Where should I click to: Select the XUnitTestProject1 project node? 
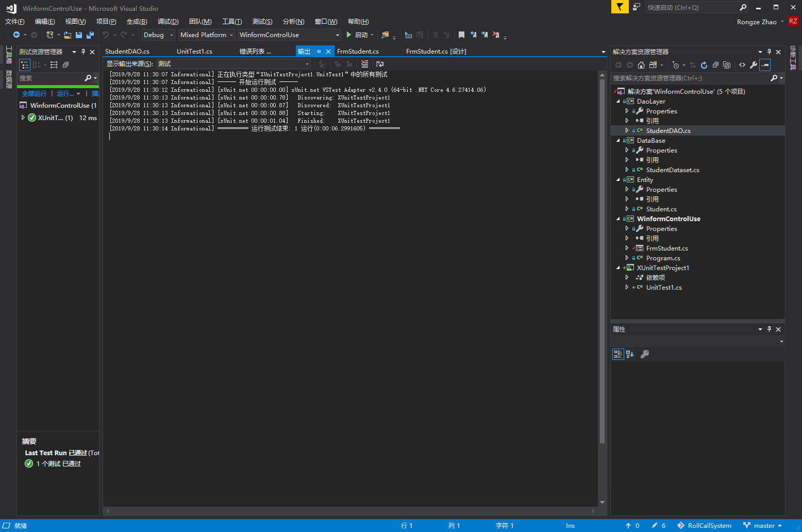click(663, 268)
